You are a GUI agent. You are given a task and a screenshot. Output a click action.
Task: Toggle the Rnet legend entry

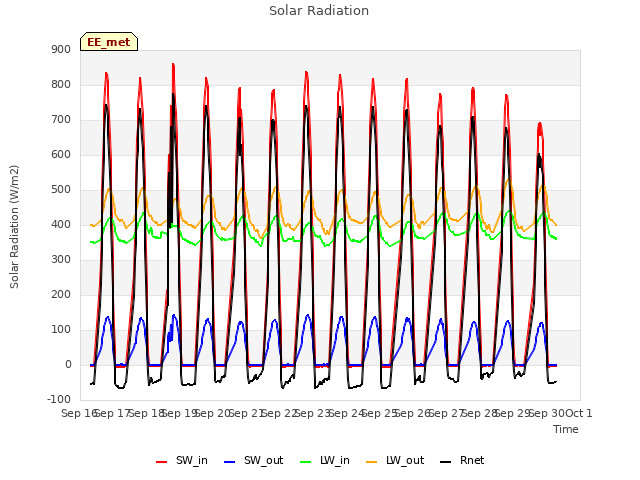[462, 460]
